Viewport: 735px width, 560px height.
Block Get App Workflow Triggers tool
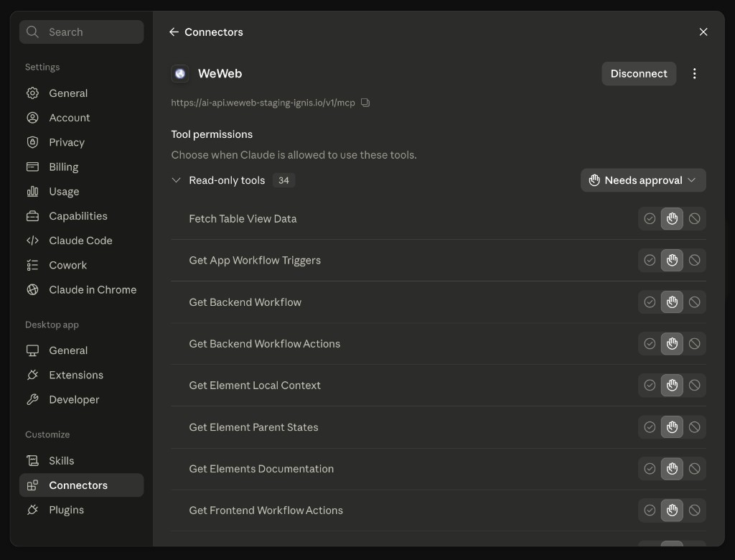coord(694,260)
